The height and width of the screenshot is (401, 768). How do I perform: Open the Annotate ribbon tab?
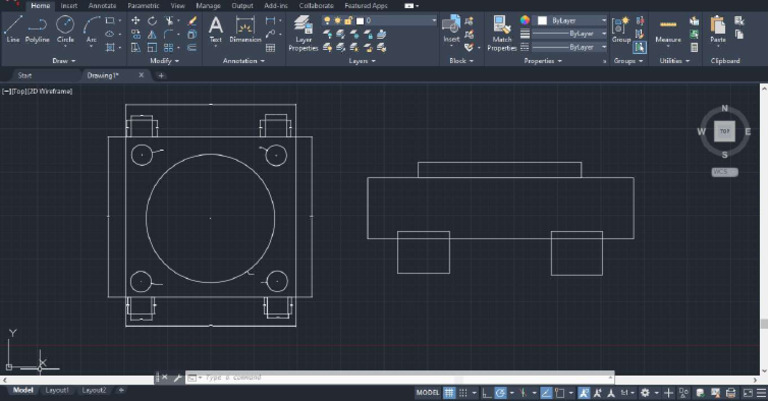click(x=102, y=5)
